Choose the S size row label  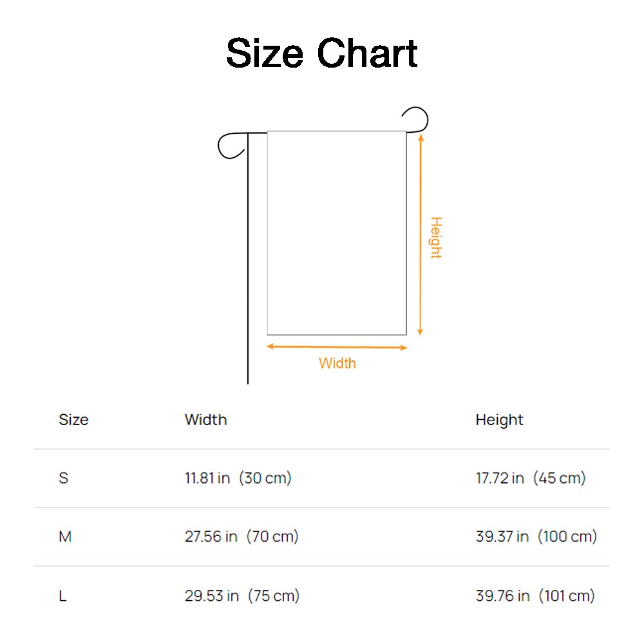(63, 478)
